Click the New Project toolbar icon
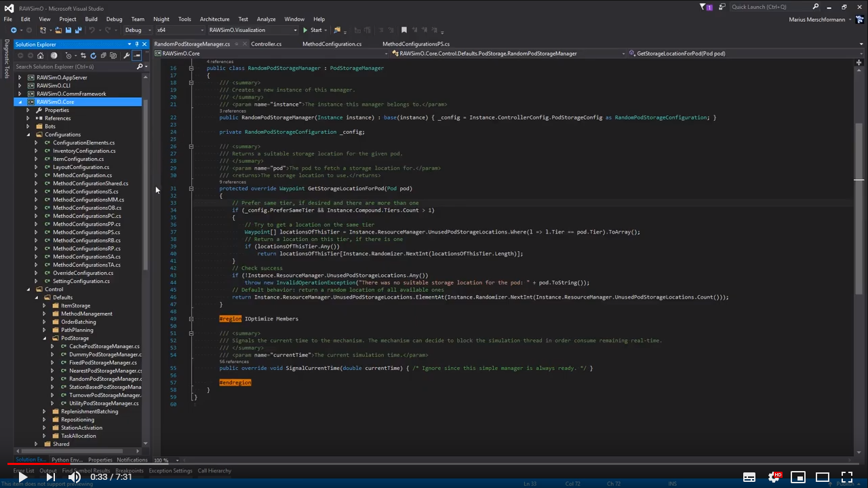 point(43,30)
